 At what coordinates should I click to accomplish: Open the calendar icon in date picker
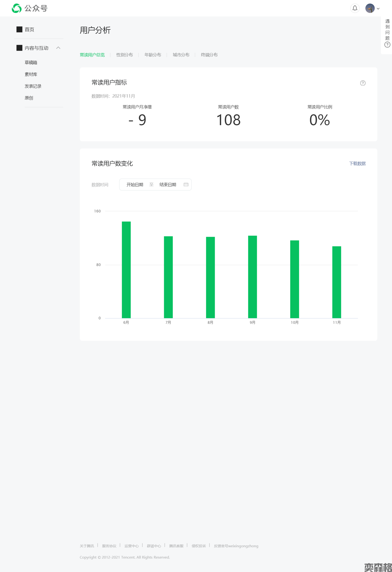pyautogui.click(x=186, y=185)
